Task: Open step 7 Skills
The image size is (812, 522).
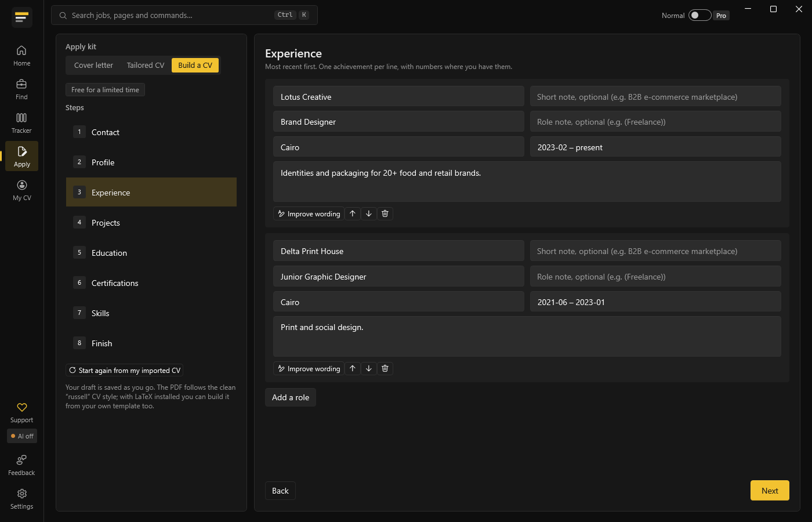Action: [151, 313]
